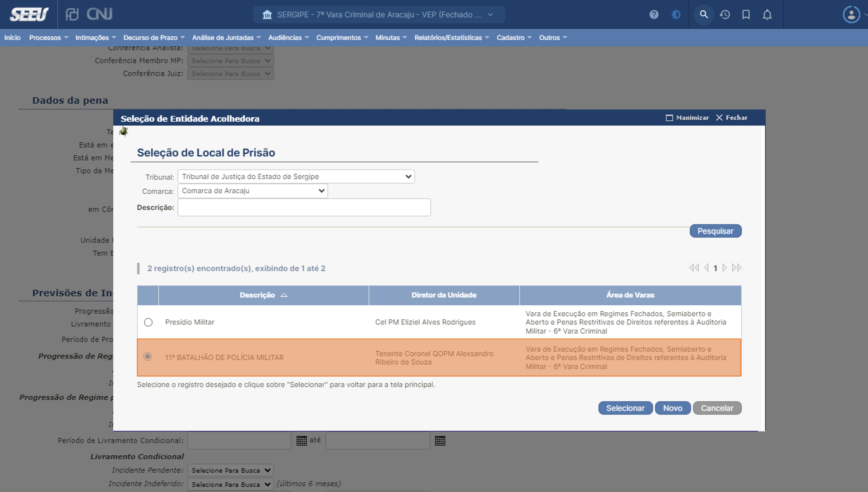Open the user profile avatar icon

pyautogui.click(x=851, y=14)
